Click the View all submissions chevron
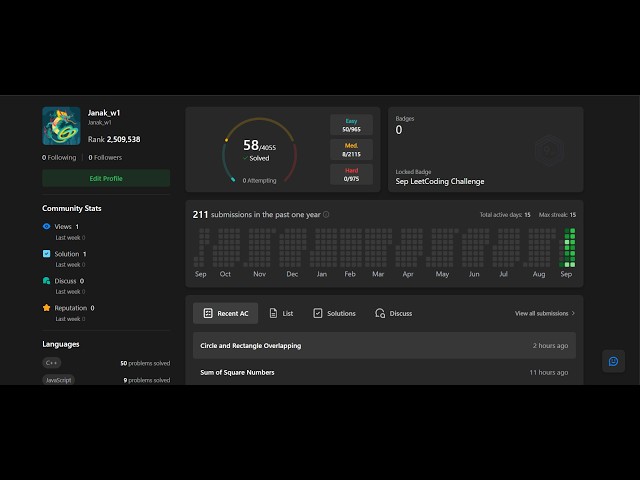Viewport: 640px width, 480px height. (x=573, y=313)
